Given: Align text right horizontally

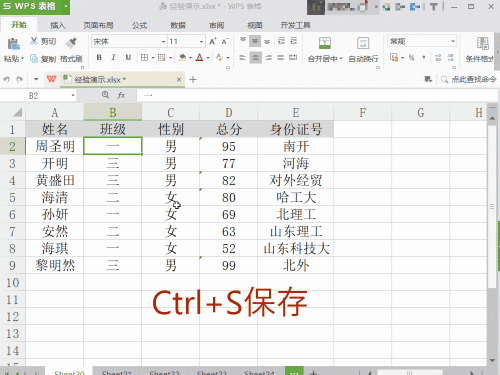Looking at the screenshot, I should tap(268, 58).
